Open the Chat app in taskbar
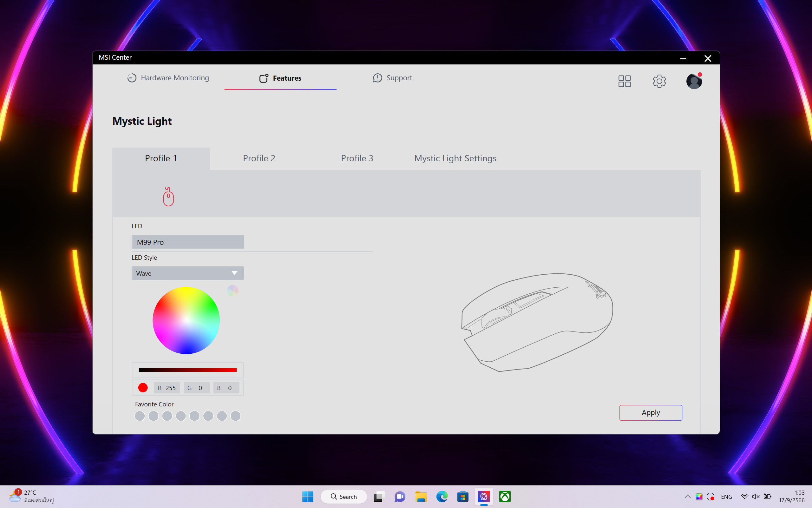Viewport: 812px width, 508px height. [399, 497]
